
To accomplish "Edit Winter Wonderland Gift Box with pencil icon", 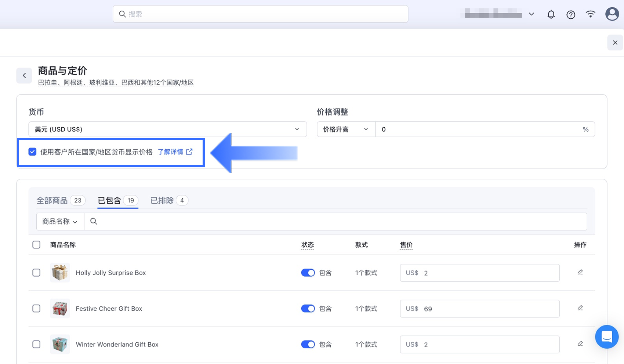I will [580, 344].
